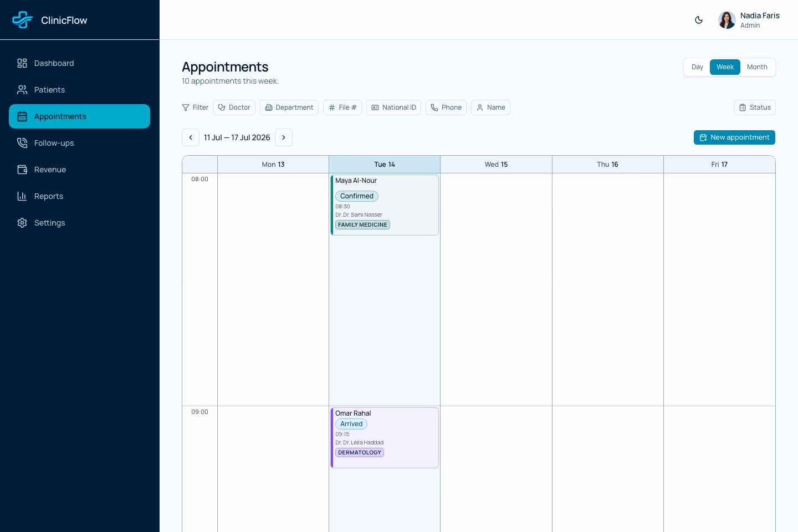The image size is (798, 532).
Task: Switch to Week view
Action: click(x=725, y=67)
